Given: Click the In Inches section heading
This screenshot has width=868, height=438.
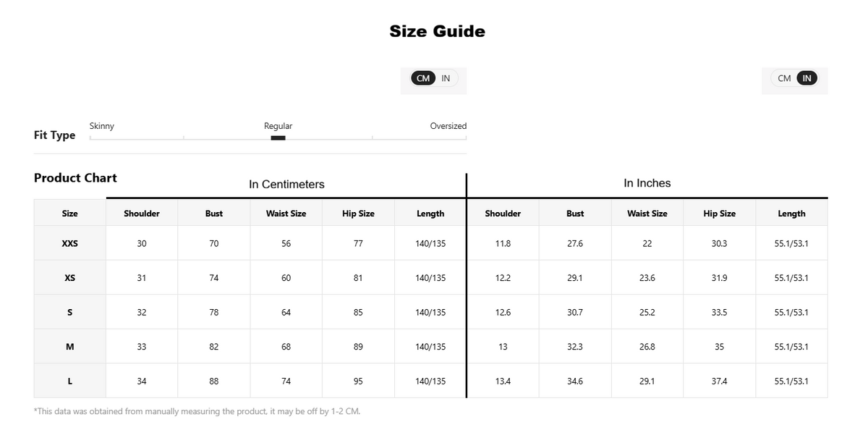Looking at the screenshot, I should [x=647, y=183].
